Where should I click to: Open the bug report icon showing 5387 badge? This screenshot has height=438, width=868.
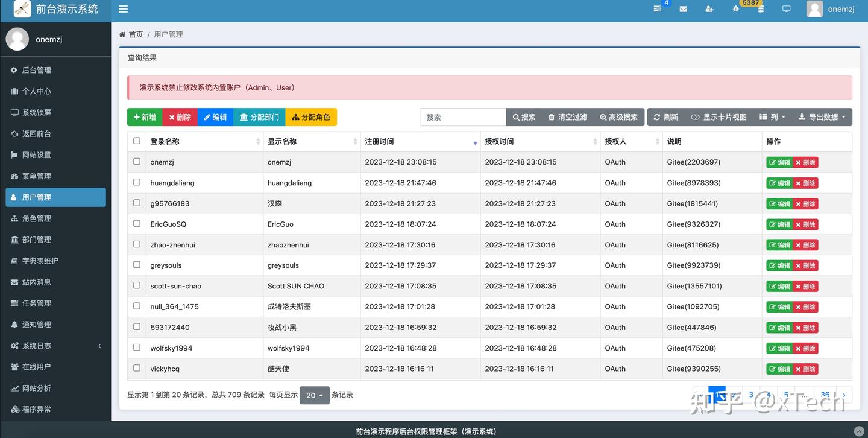(737, 10)
